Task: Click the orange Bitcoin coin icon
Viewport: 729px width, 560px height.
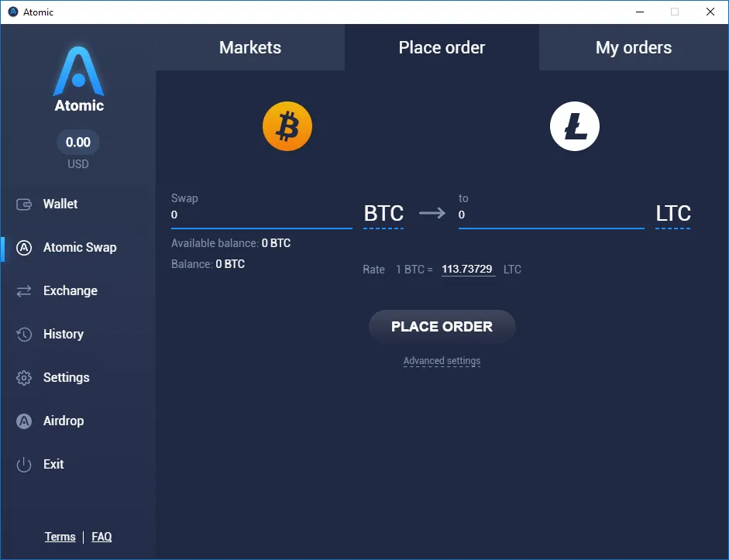Action: click(287, 126)
